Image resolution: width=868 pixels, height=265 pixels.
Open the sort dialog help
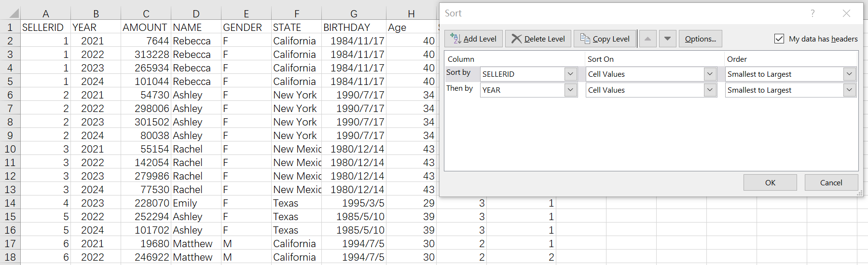pos(813,14)
